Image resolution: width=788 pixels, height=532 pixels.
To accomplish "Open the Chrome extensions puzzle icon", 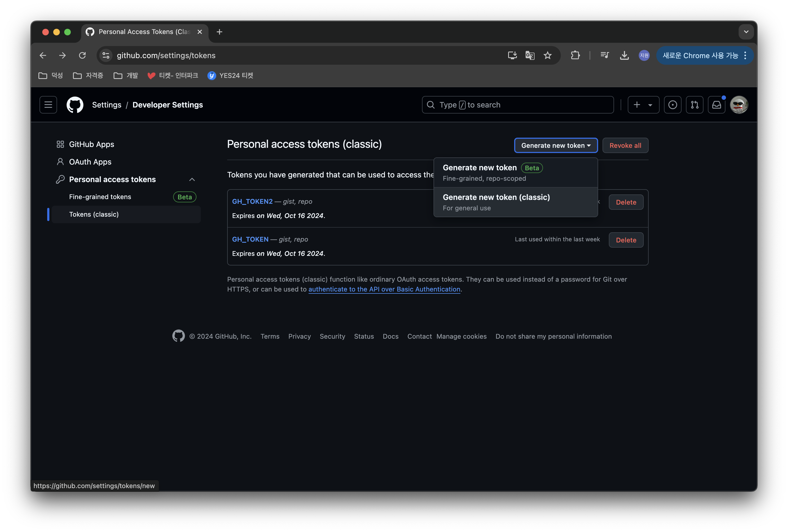I will point(575,55).
